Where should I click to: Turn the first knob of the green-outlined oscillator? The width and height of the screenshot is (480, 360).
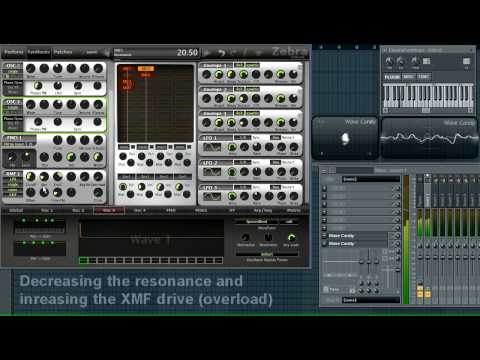click(x=31, y=105)
